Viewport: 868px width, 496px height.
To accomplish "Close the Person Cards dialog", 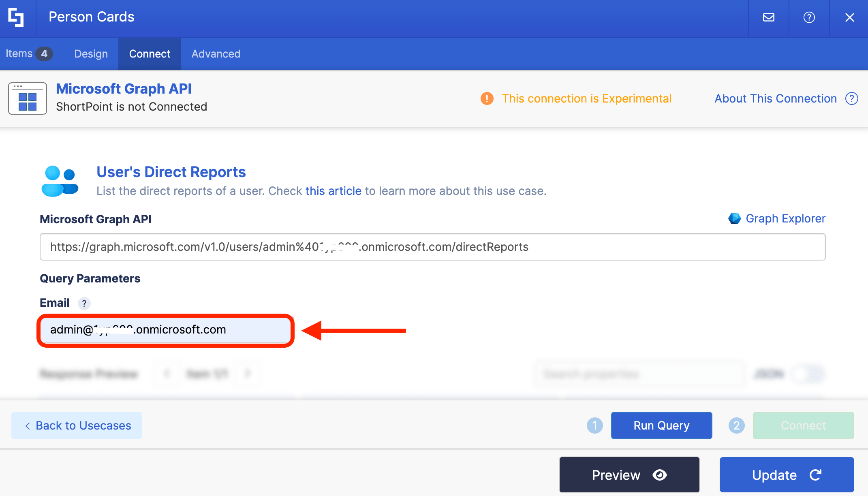I will tap(849, 17).
